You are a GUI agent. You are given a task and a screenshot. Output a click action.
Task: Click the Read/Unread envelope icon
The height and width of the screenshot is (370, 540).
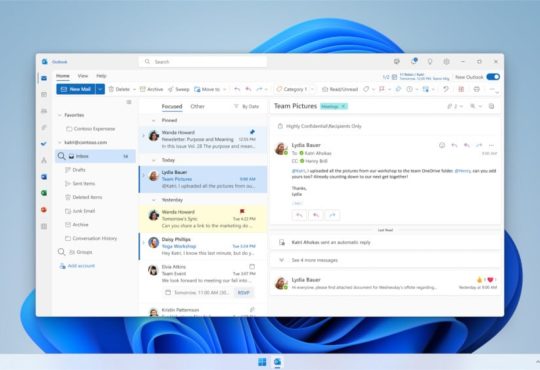(x=325, y=89)
